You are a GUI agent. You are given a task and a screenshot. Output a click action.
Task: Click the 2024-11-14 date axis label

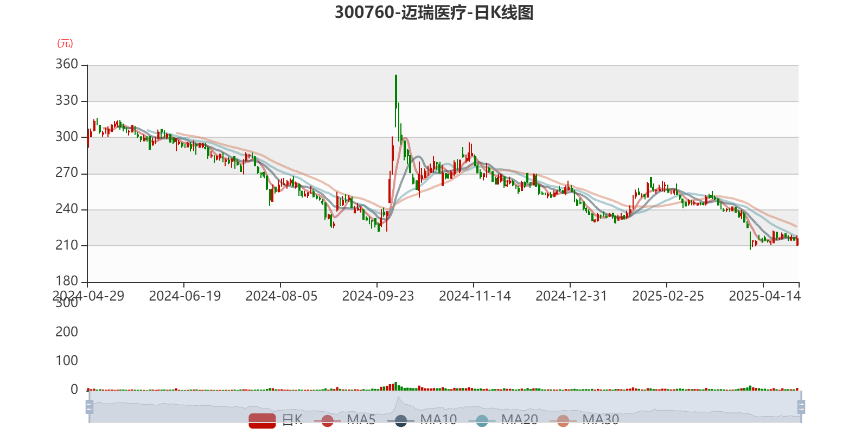tap(475, 296)
